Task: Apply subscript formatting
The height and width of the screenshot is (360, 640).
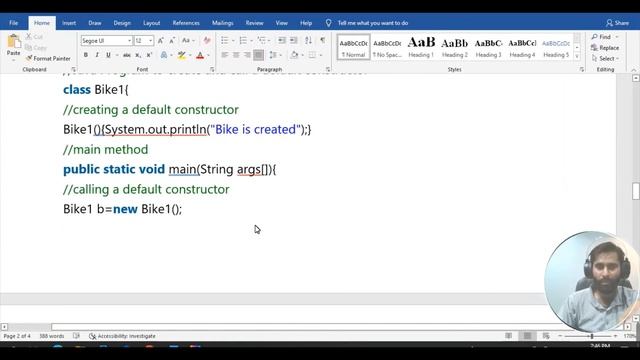Action: [138, 55]
